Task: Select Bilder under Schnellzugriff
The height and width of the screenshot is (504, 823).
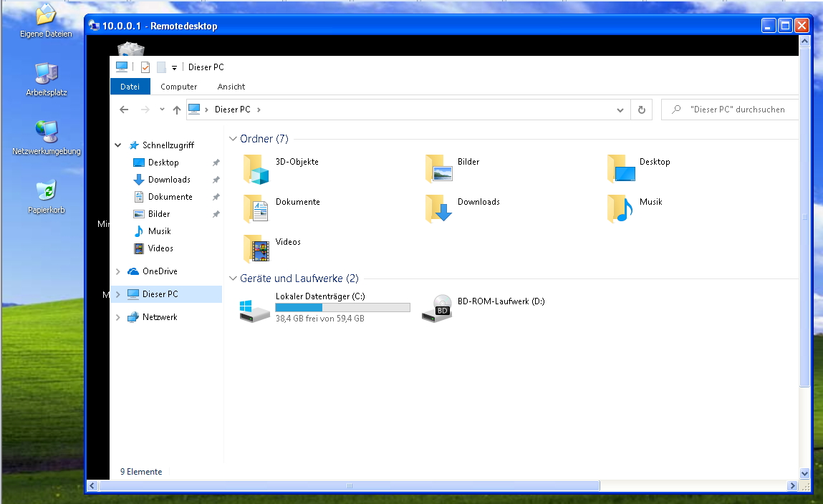Action: pos(158,214)
